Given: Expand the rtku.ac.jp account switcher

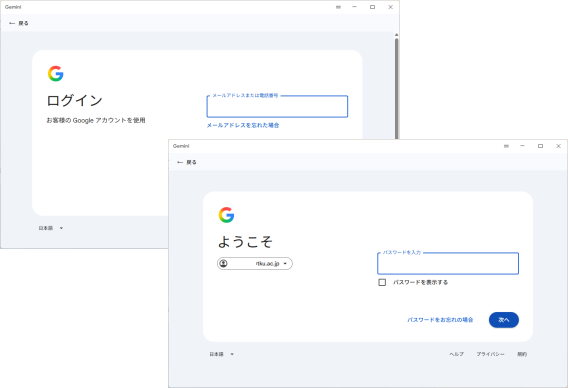Looking at the screenshot, I should point(255,263).
